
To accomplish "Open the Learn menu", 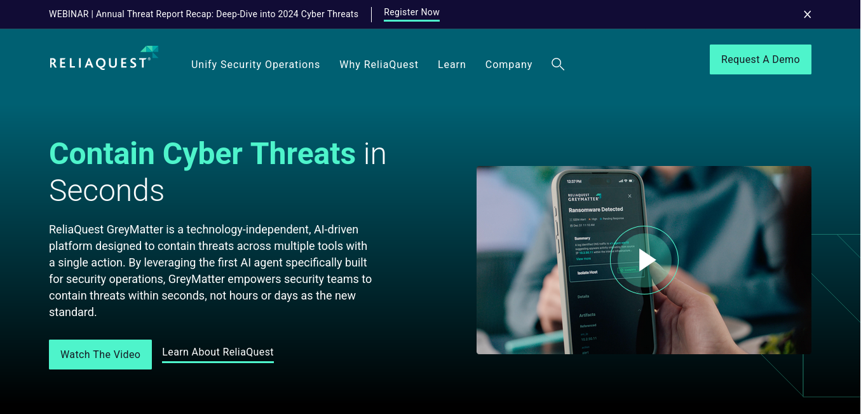I will coord(452,64).
